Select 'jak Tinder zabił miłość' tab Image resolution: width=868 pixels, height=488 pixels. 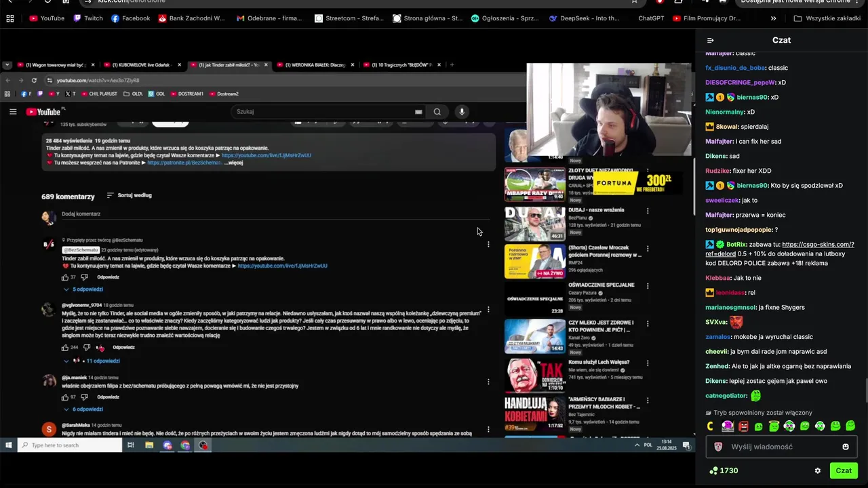click(229, 65)
